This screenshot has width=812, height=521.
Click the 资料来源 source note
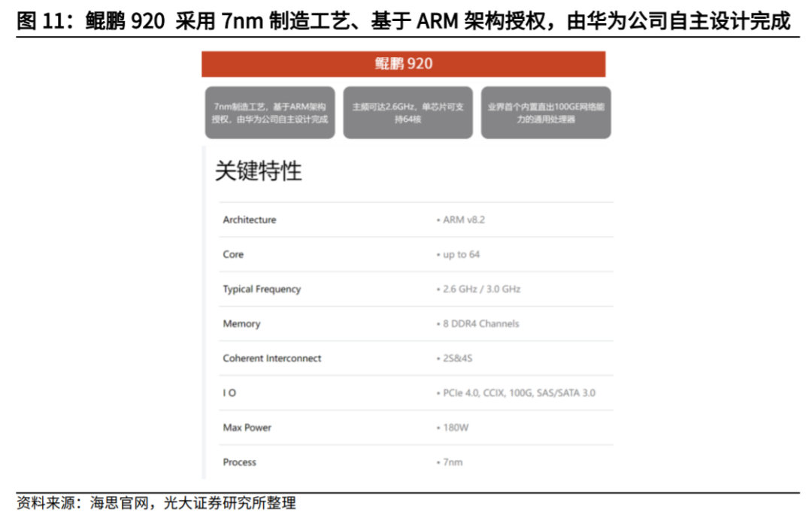pyautogui.click(x=156, y=503)
